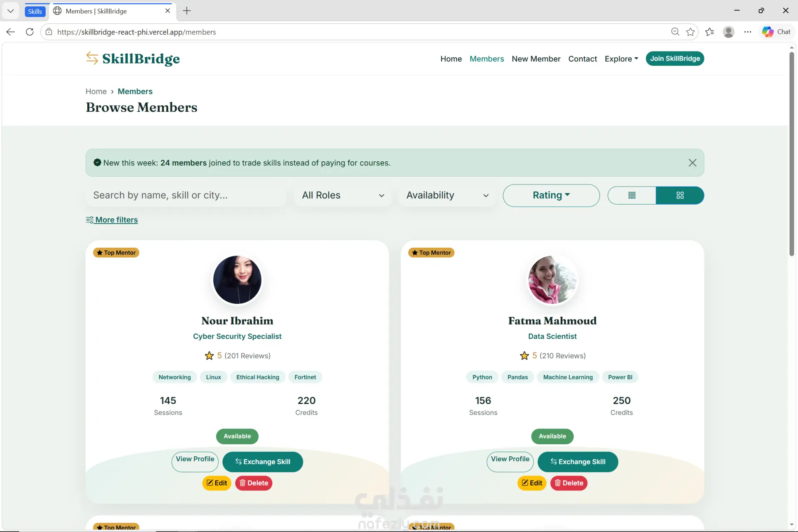Image resolution: width=798 pixels, height=532 pixels.
Task: Click Fatma Mahmoud's rating star
Action: click(x=524, y=356)
